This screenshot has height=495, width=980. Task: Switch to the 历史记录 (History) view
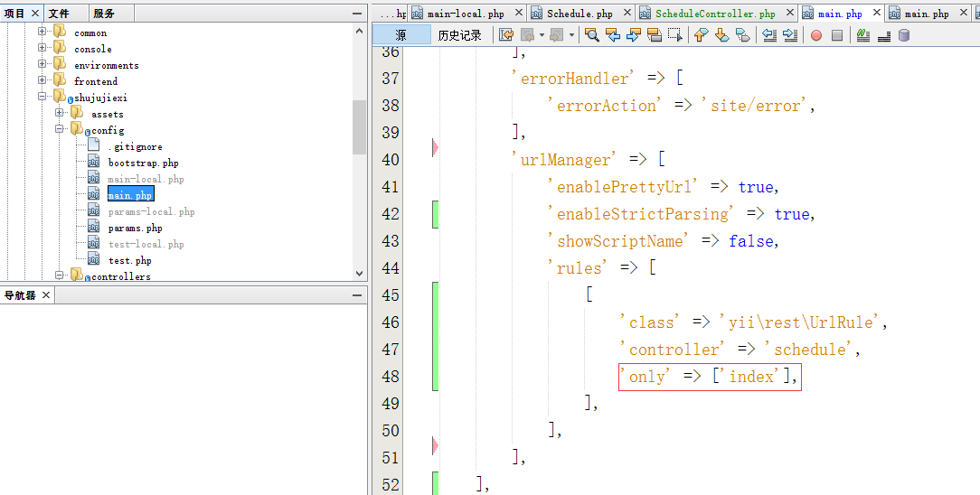click(x=460, y=35)
